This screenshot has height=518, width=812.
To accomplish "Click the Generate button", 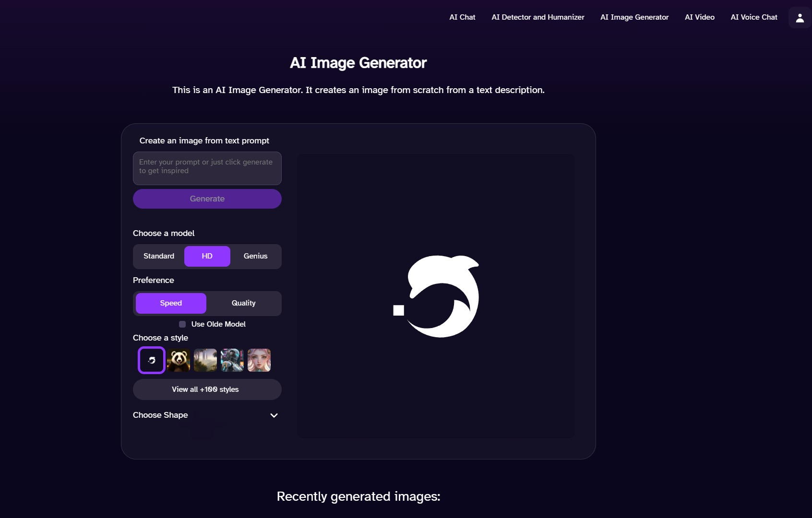I will point(207,199).
